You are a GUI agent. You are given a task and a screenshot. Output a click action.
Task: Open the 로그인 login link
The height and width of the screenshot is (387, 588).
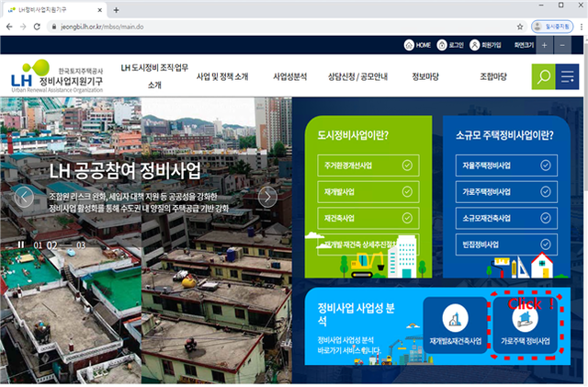click(450, 45)
